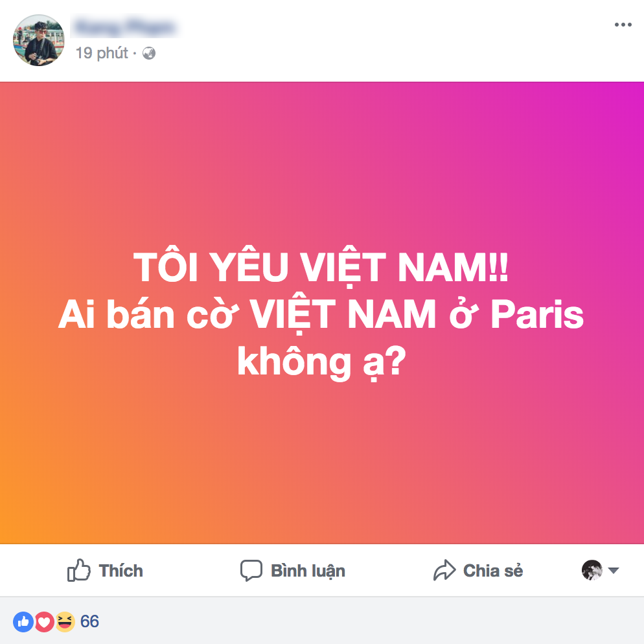Screen dimensions: 644x644
Task: Open the three-dot post options menu
Action: (623, 25)
